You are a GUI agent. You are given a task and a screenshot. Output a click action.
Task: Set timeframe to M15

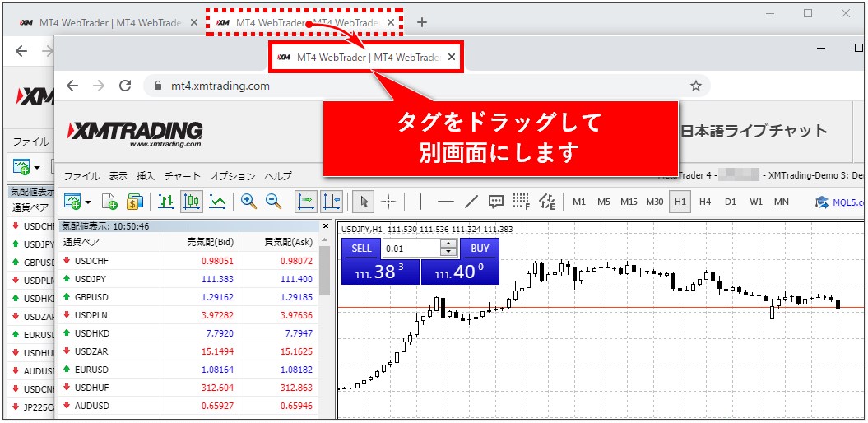(x=629, y=202)
